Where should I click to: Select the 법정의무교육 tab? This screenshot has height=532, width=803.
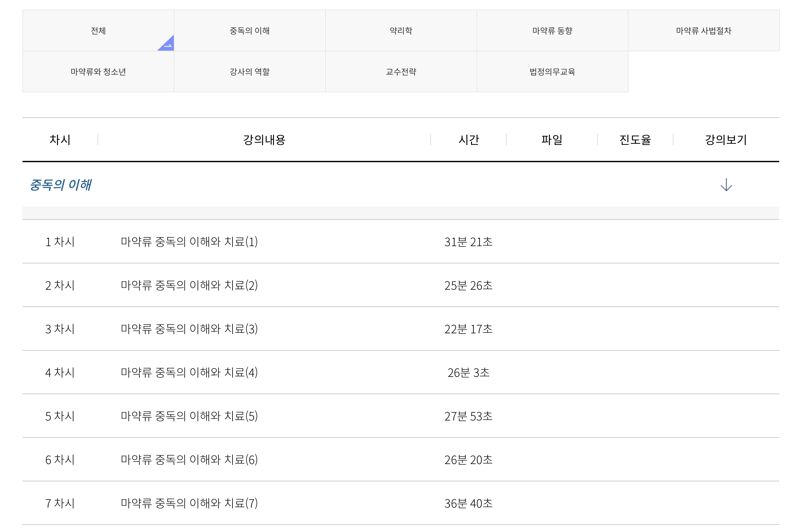coord(552,71)
